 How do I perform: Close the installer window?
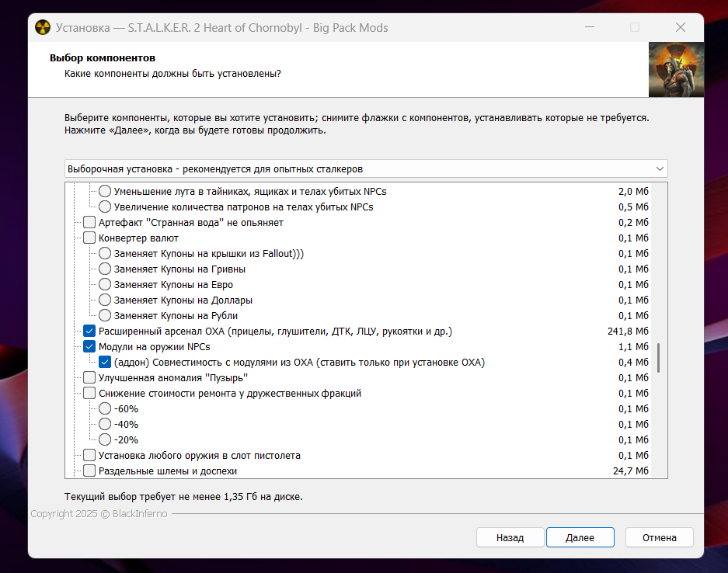coord(680,27)
